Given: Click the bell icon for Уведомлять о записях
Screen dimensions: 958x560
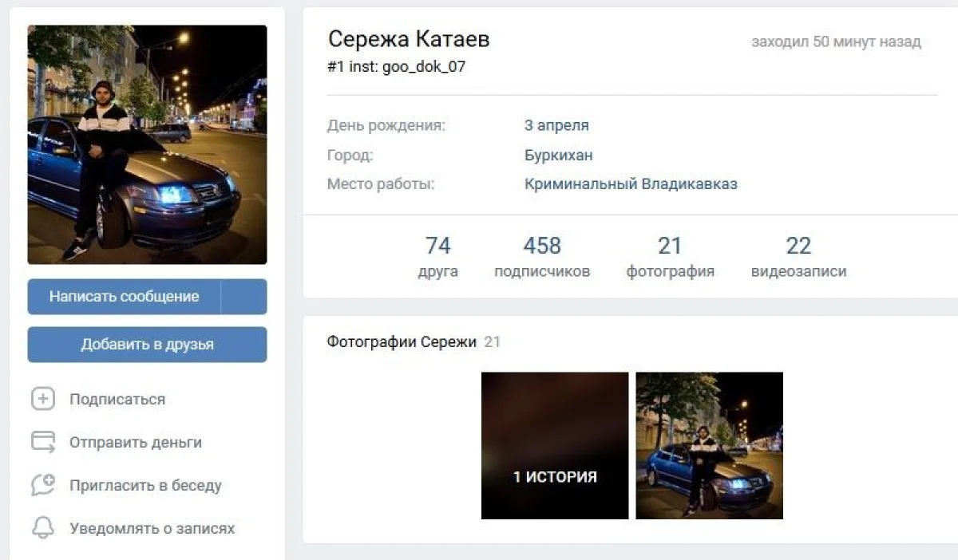Looking at the screenshot, I should [43, 528].
